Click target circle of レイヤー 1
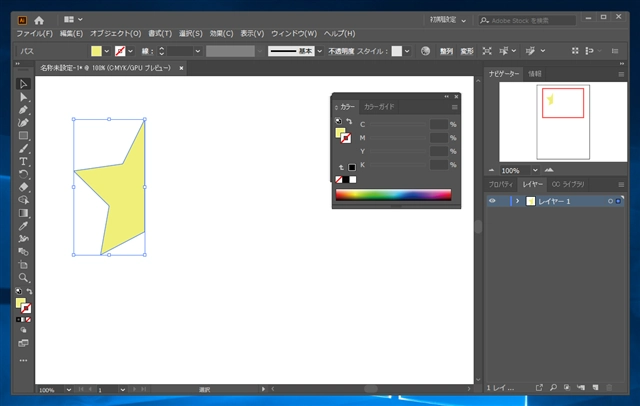 pyautogui.click(x=610, y=201)
